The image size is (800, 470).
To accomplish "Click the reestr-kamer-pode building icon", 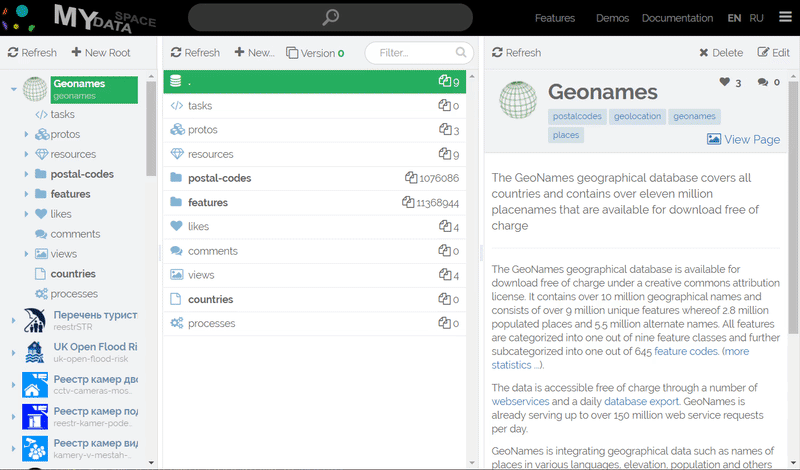I will [x=35, y=416].
